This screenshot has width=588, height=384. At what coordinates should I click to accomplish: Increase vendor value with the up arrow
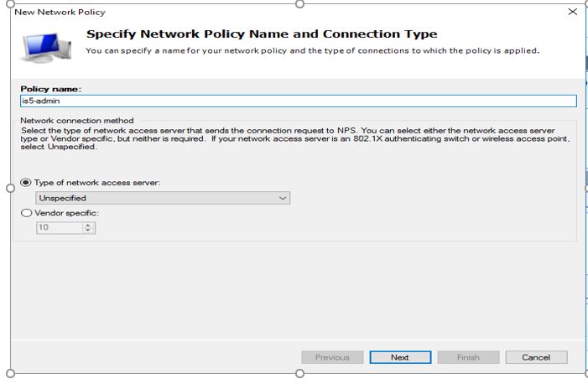(88, 225)
